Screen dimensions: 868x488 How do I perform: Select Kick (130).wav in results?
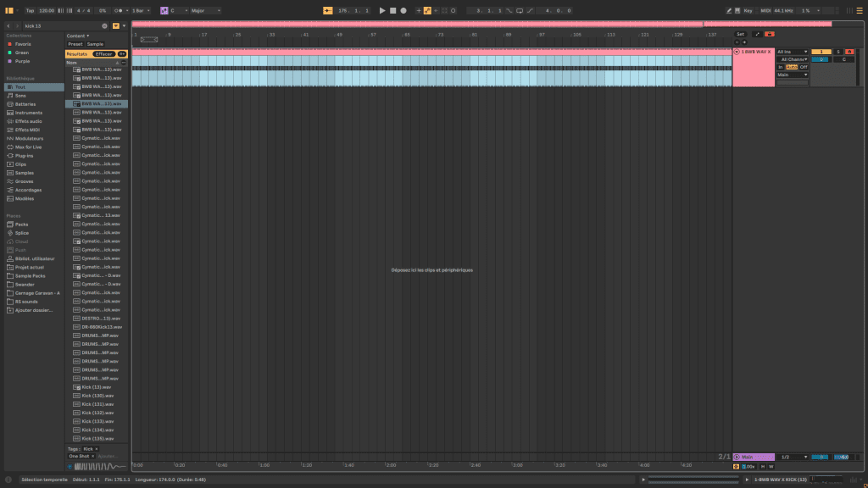point(97,396)
